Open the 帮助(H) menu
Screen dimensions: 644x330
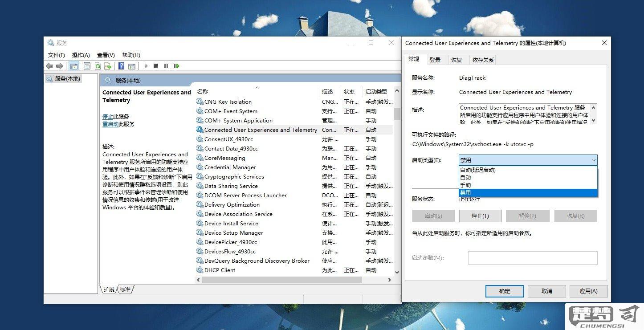(131, 55)
